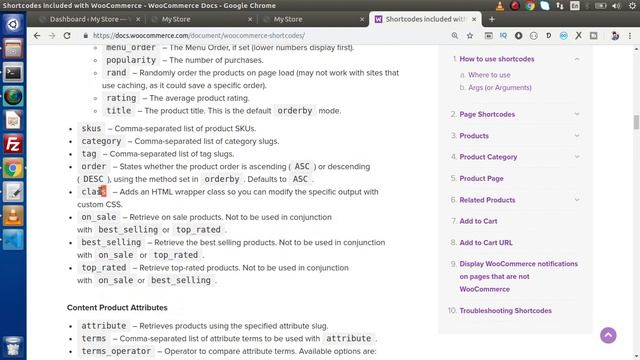Image resolution: width=640 pixels, height=360 pixels.
Task: Open the text editor in launcher
Action: pyautogui.click(x=13, y=192)
